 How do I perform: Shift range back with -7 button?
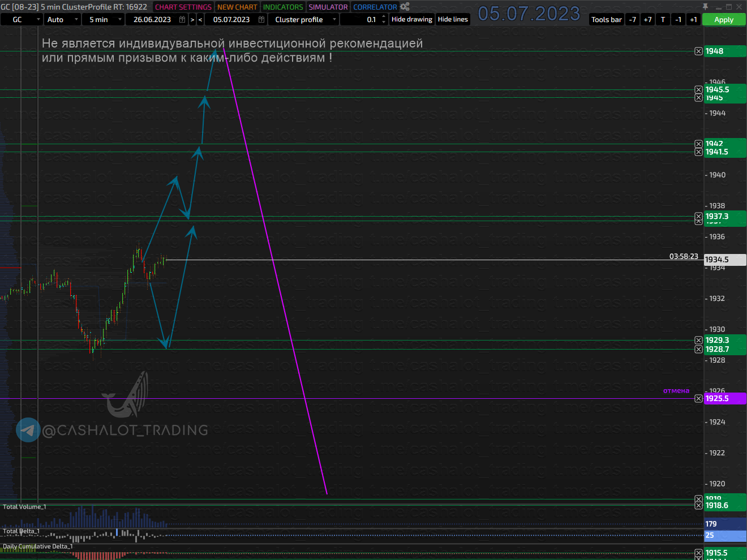pos(633,19)
